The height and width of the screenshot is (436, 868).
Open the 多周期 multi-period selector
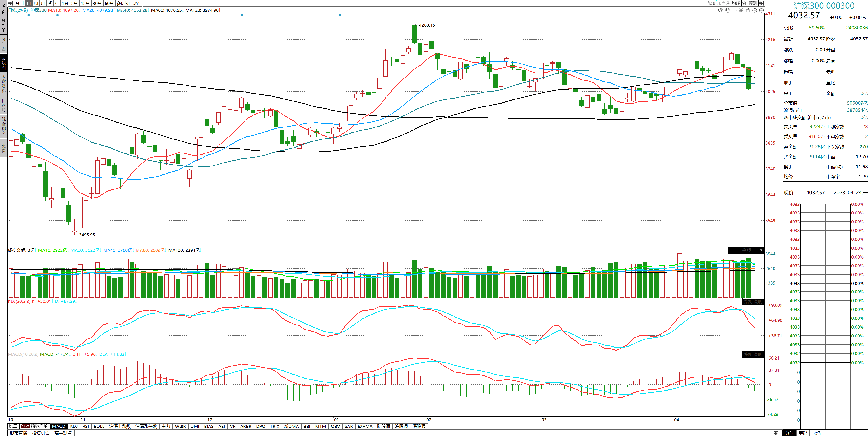[x=123, y=3]
